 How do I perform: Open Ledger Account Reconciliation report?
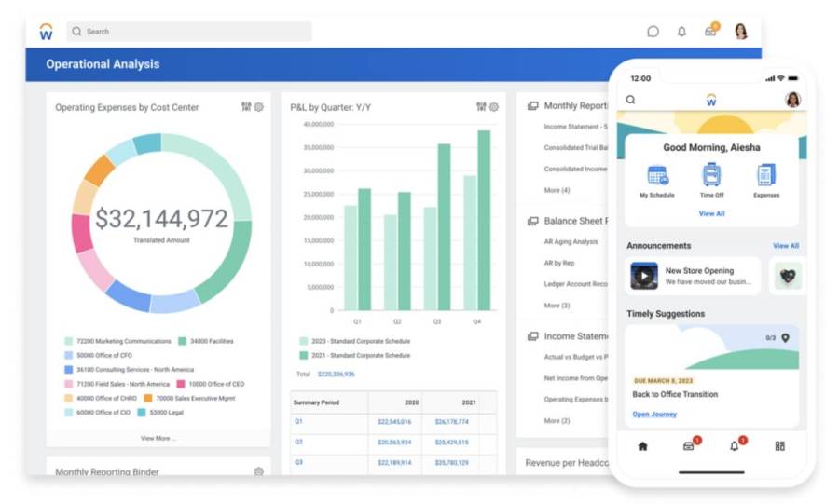coord(576,284)
